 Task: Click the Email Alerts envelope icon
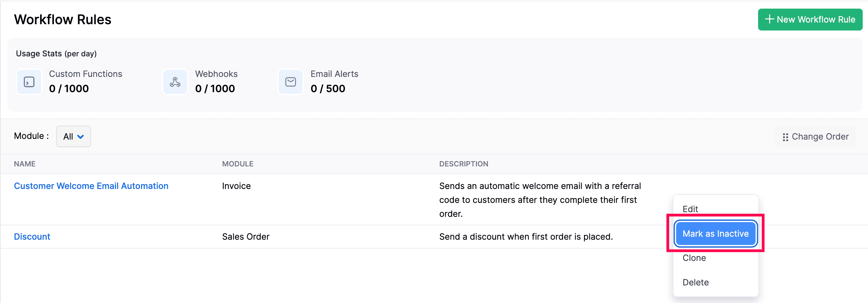coord(290,82)
